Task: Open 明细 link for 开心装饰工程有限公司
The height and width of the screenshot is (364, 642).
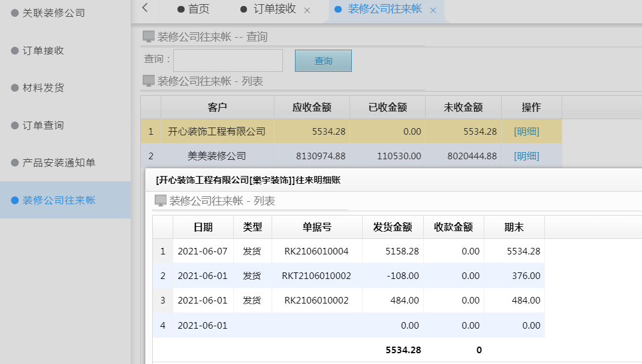Action: pos(526,132)
